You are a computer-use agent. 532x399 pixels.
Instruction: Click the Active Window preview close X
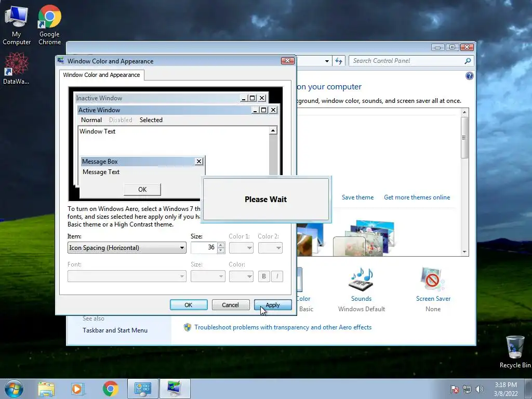click(273, 110)
